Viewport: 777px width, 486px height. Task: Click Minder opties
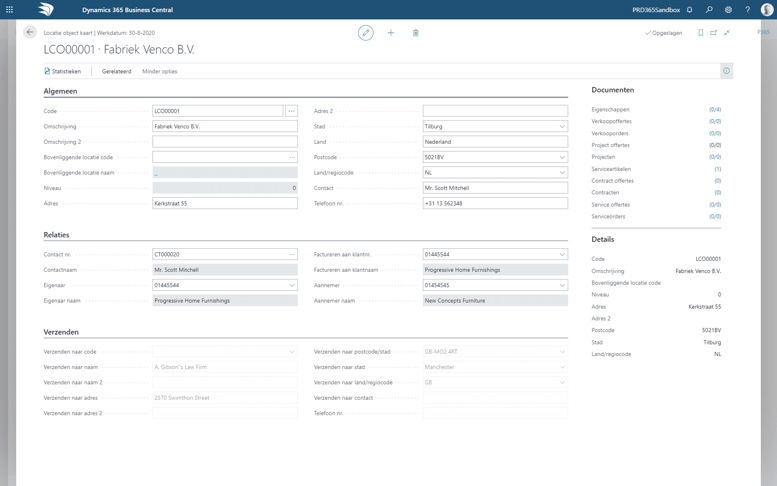click(x=160, y=71)
